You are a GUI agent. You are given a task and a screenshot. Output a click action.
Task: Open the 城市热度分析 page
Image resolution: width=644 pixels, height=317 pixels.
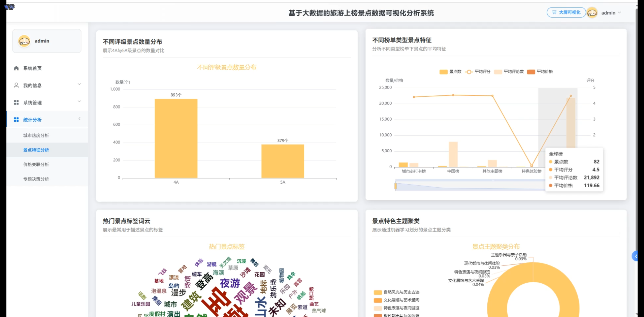pyautogui.click(x=47, y=135)
